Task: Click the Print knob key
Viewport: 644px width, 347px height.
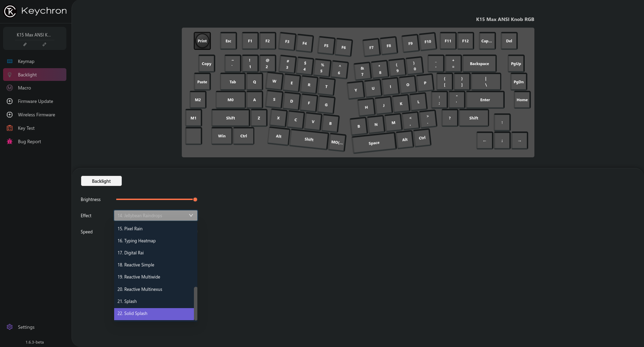Action: pos(202,41)
